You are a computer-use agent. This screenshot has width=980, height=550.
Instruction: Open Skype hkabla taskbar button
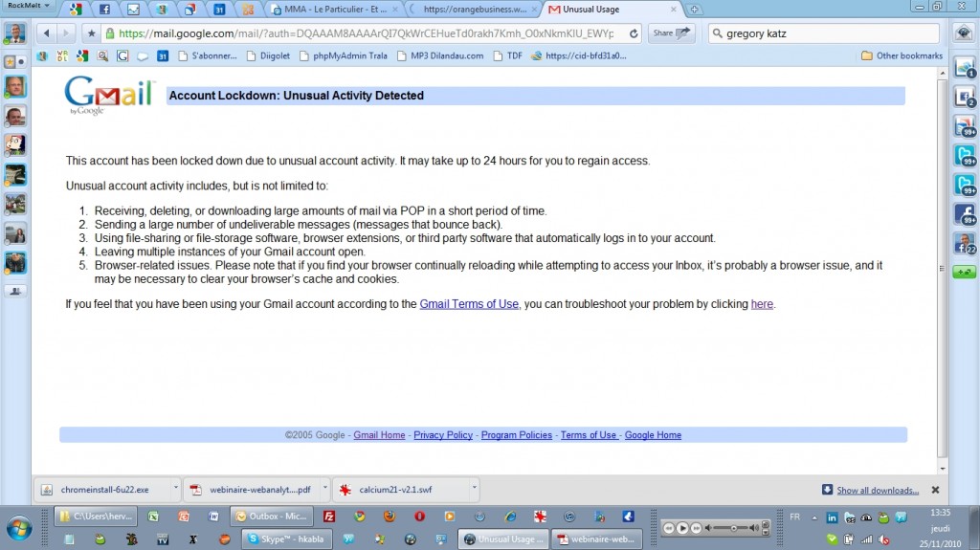(286, 539)
